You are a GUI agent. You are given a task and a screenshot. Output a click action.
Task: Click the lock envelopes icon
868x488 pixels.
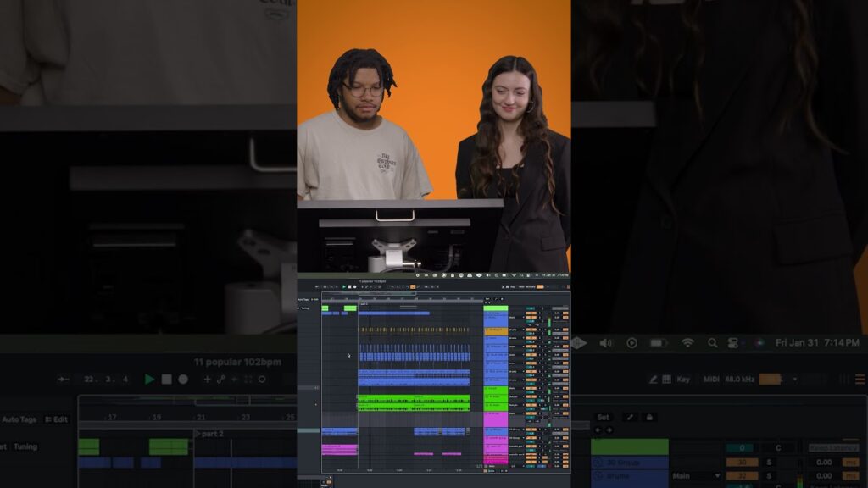(649, 417)
